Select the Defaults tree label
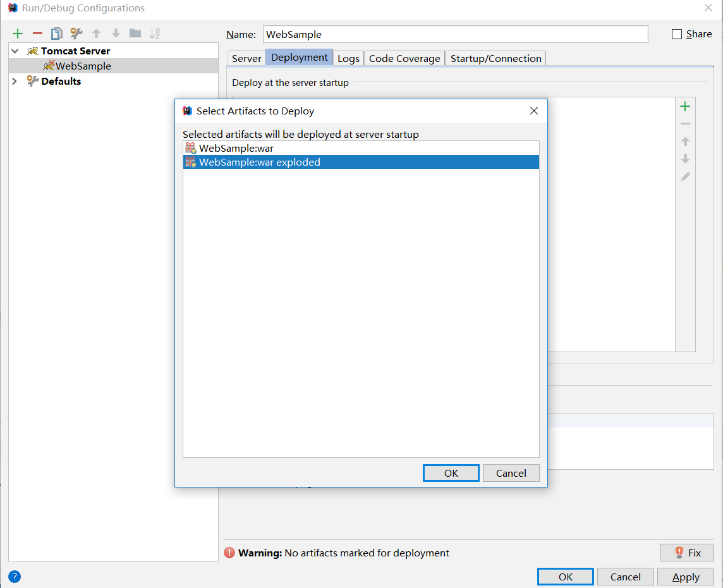The image size is (723, 588). (x=61, y=81)
